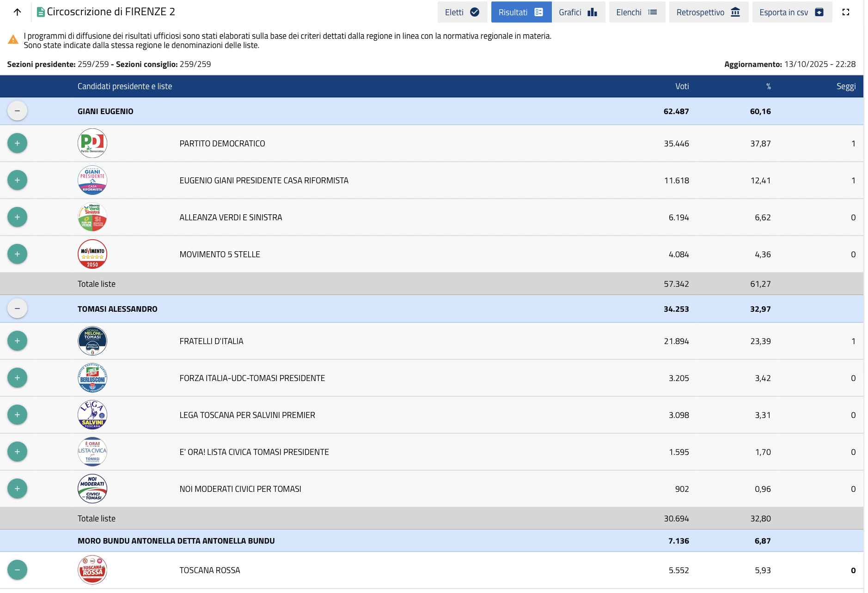The height and width of the screenshot is (593, 868).
Task: Click the Toscana Rossa logo
Action: 92,570
